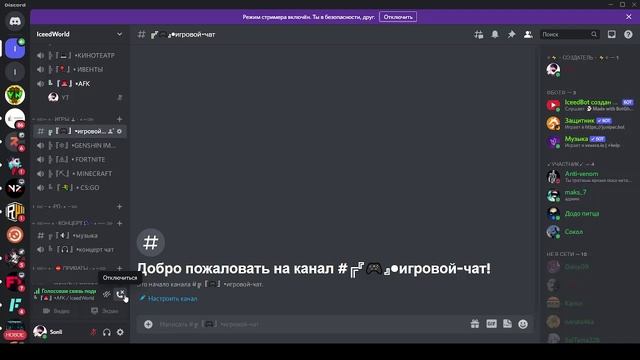
Task: Open the inbox icon
Action: [x=611, y=34]
